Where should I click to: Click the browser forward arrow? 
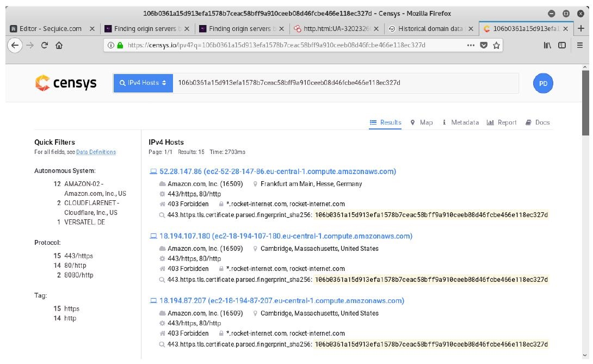(30, 45)
